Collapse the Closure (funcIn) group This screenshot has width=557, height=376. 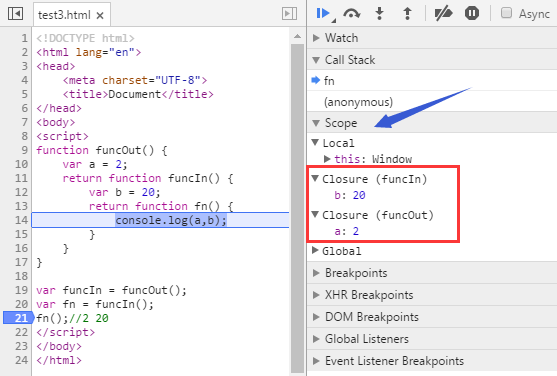(x=315, y=178)
